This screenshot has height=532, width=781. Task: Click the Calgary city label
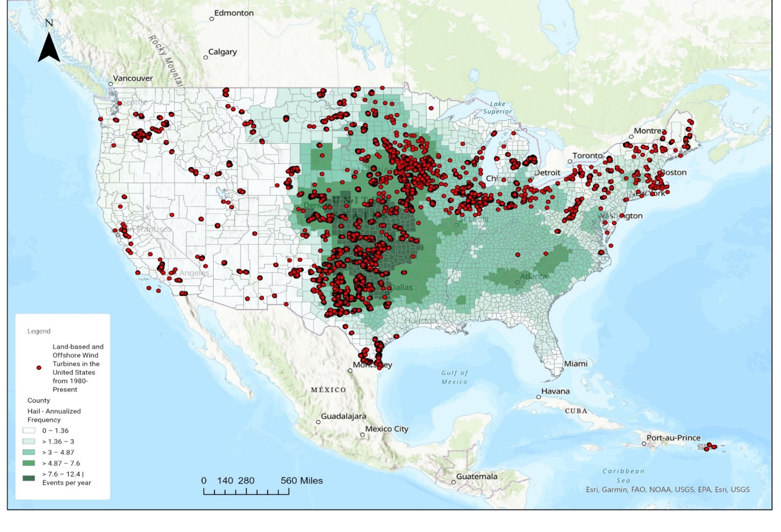click(x=222, y=52)
